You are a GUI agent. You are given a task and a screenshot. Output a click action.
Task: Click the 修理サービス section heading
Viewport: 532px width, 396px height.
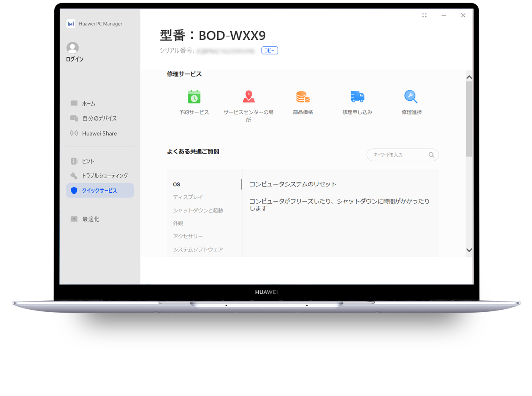tap(184, 74)
